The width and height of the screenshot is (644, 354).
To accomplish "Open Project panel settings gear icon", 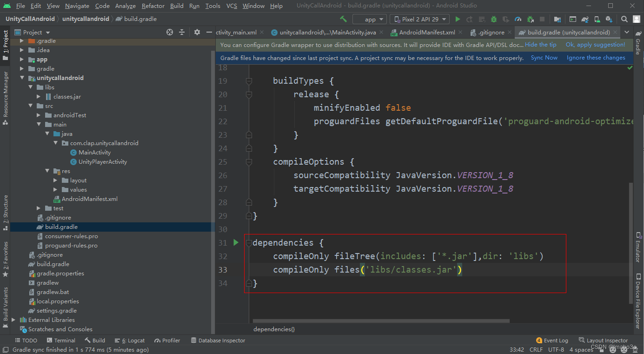I will click(197, 32).
